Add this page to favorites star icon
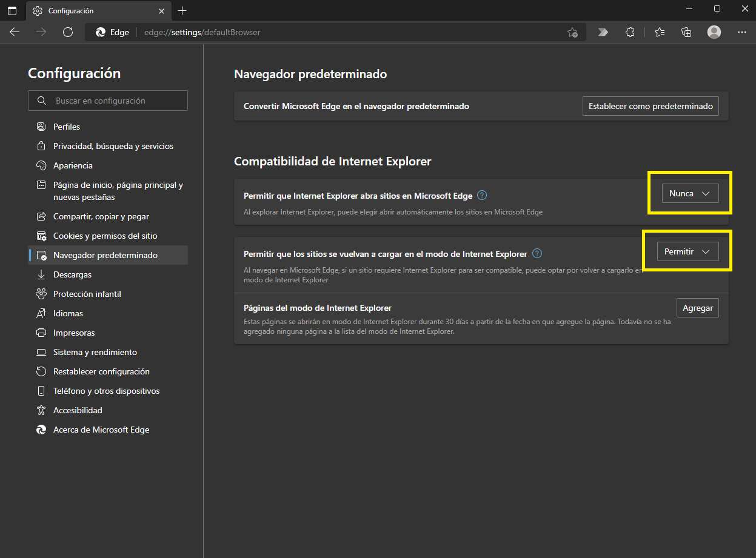The width and height of the screenshot is (756, 558). 572,32
